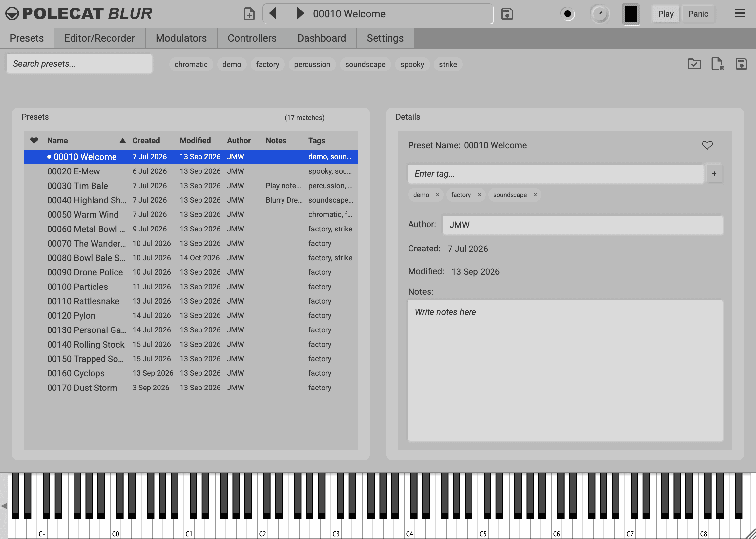Remove the soundscape tag from preset

(535, 195)
